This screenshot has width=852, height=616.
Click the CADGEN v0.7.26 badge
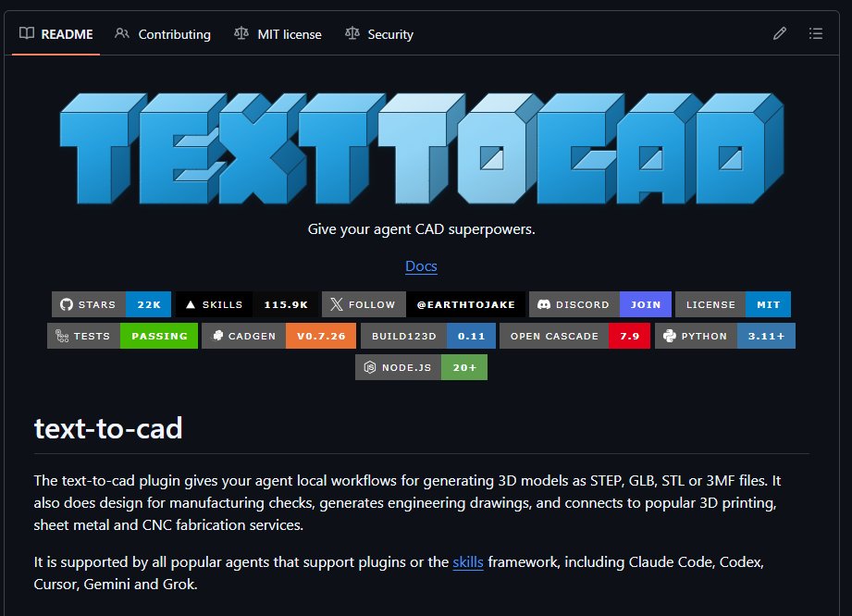click(278, 336)
